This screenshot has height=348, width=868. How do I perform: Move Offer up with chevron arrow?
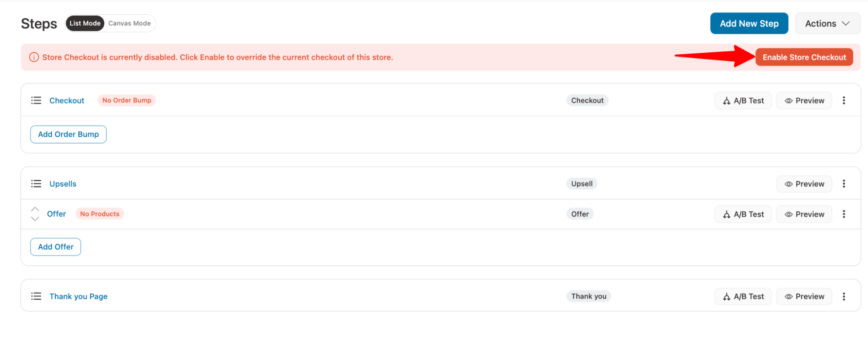pyautogui.click(x=35, y=209)
